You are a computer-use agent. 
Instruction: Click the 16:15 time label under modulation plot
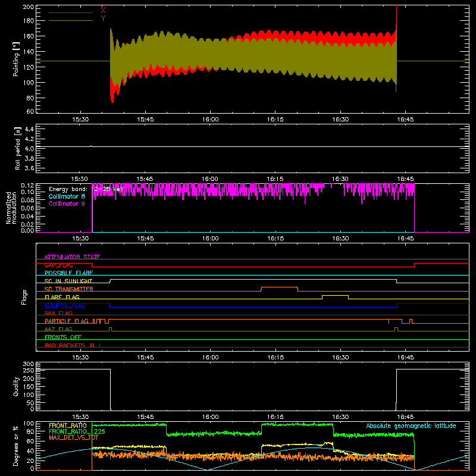tap(275, 239)
